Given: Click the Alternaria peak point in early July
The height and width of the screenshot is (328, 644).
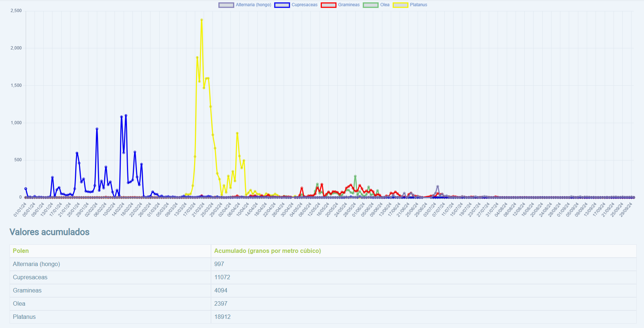Looking at the screenshot, I should (x=437, y=187).
